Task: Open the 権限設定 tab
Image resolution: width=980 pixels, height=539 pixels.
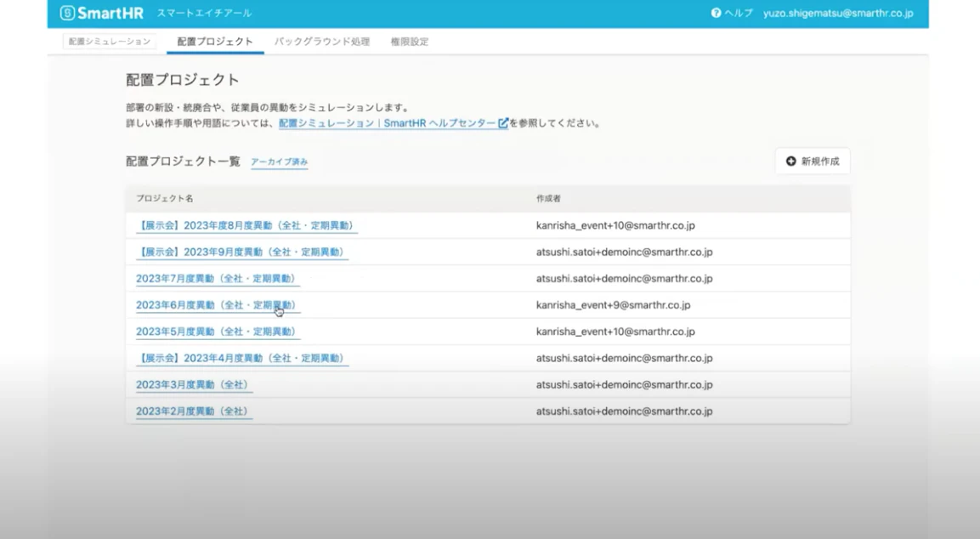Action: (410, 42)
